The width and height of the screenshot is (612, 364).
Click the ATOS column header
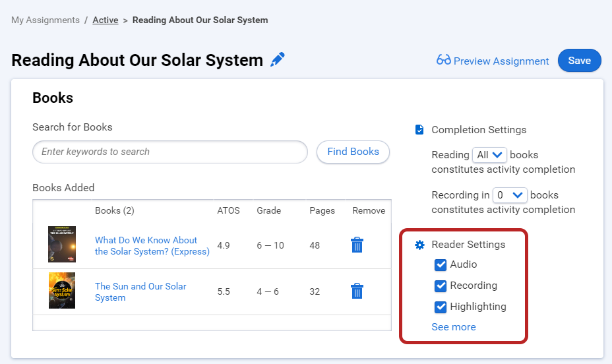coord(228,210)
